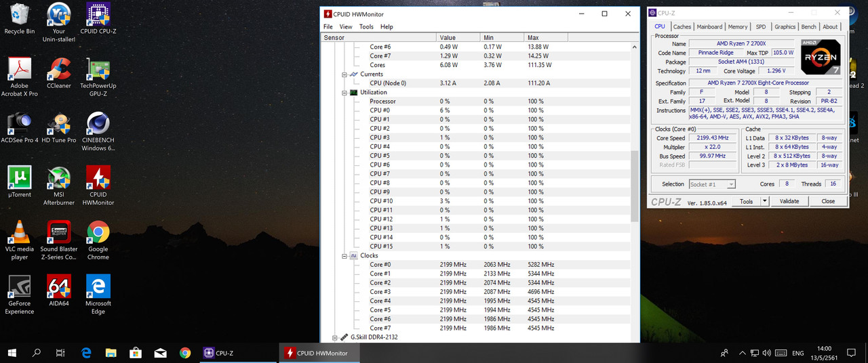Click the Min column header
868x363 pixels.
click(x=502, y=37)
